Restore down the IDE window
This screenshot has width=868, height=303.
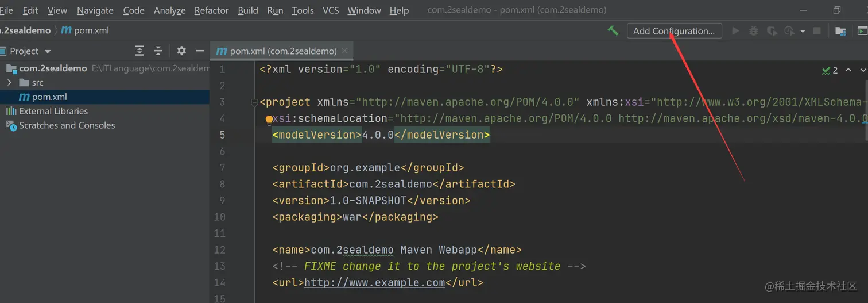(x=836, y=10)
